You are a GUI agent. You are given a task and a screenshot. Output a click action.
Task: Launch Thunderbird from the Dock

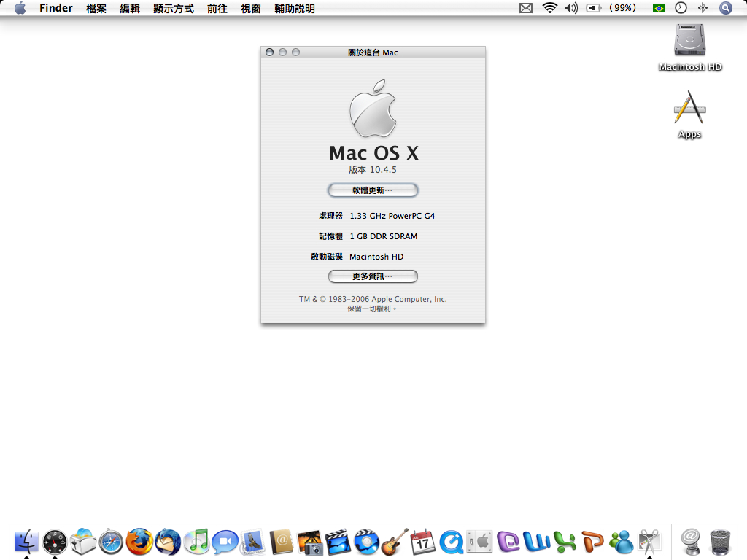pyautogui.click(x=167, y=542)
